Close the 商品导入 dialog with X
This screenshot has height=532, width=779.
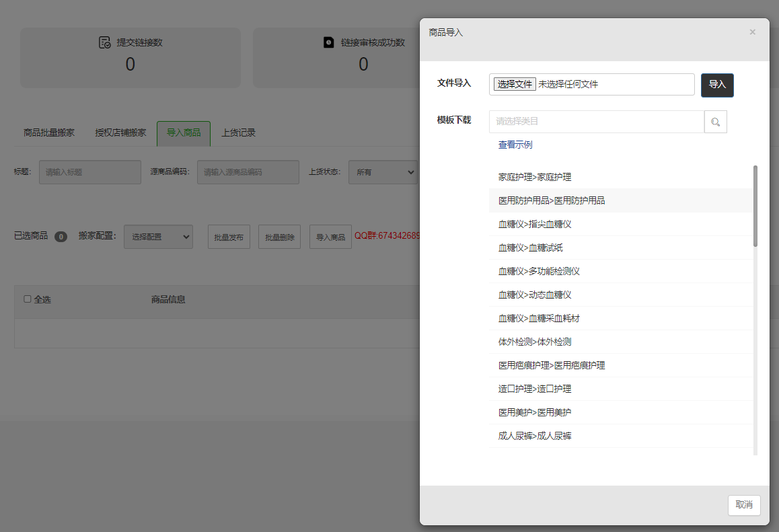click(752, 32)
